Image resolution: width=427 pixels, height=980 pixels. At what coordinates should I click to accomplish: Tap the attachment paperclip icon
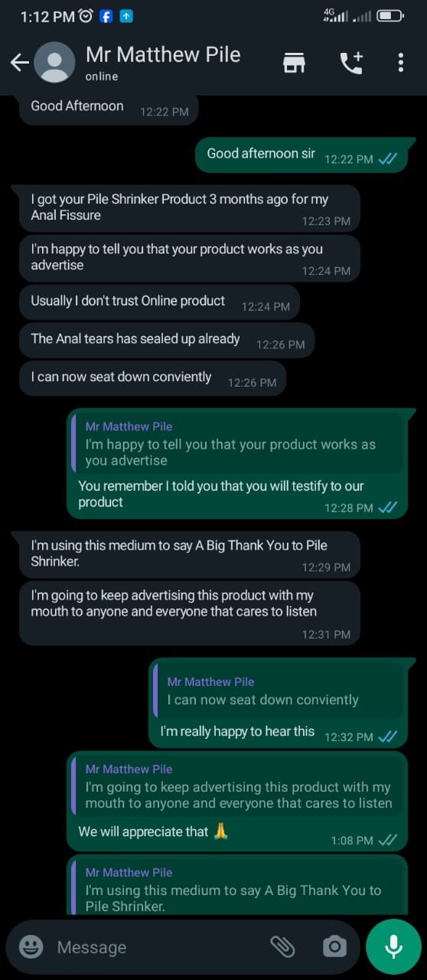[x=283, y=947]
